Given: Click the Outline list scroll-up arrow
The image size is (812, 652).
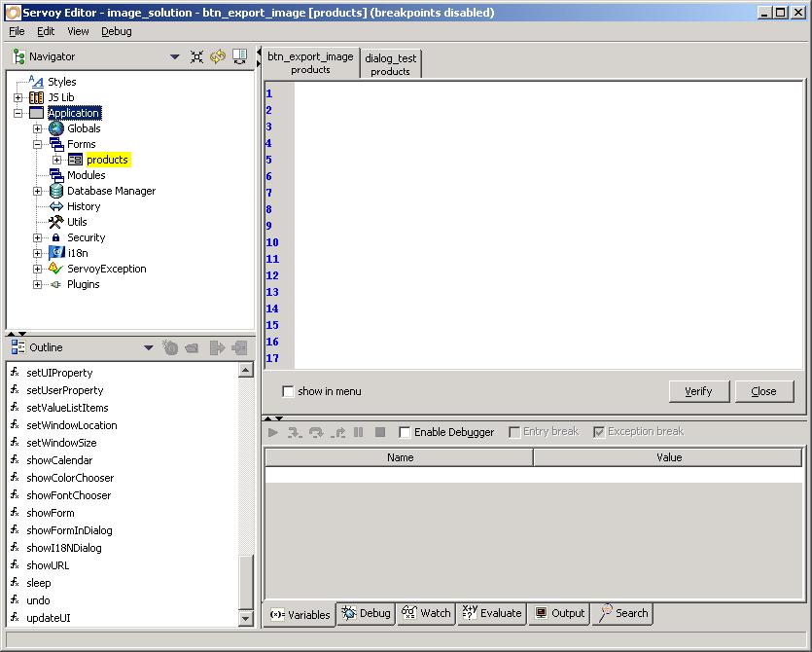Looking at the screenshot, I should point(245,370).
